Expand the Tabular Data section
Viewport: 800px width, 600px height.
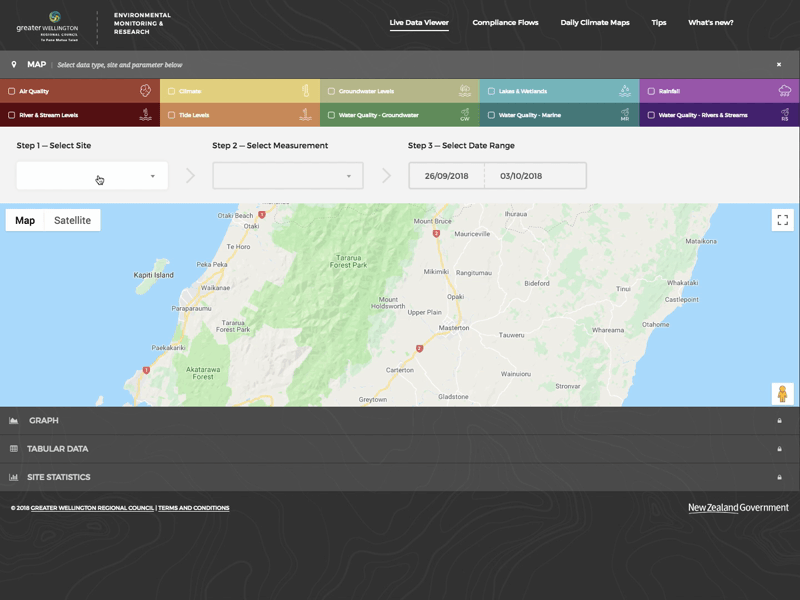(x=58, y=449)
